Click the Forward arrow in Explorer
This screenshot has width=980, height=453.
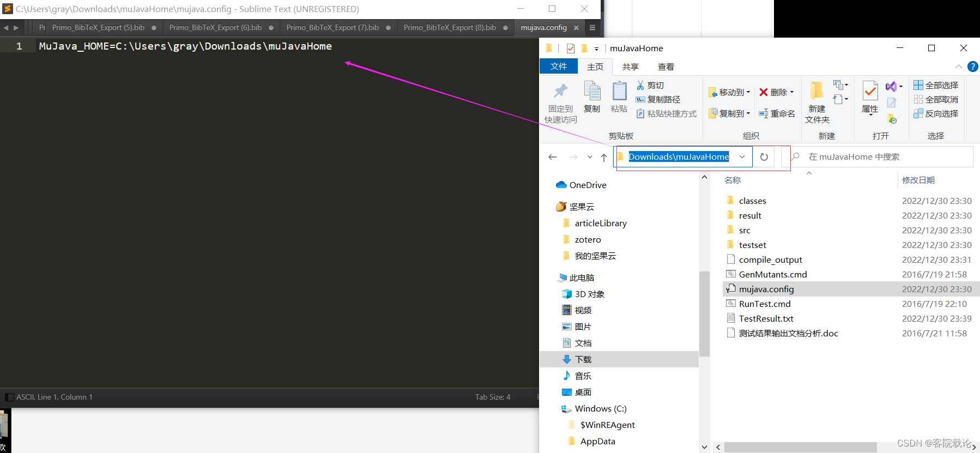[573, 157]
